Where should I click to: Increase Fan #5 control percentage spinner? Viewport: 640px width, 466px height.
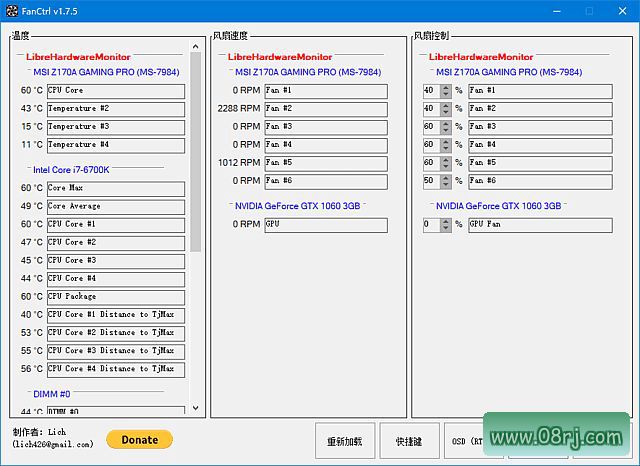445,159
